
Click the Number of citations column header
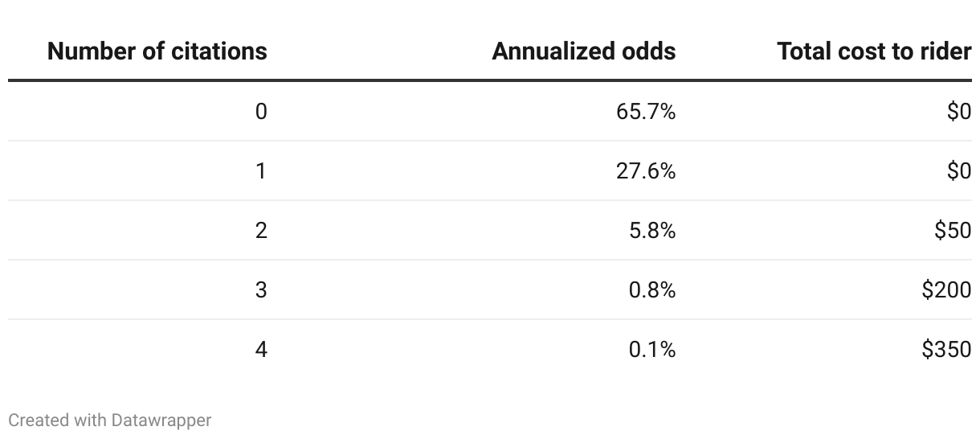tap(157, 51)
